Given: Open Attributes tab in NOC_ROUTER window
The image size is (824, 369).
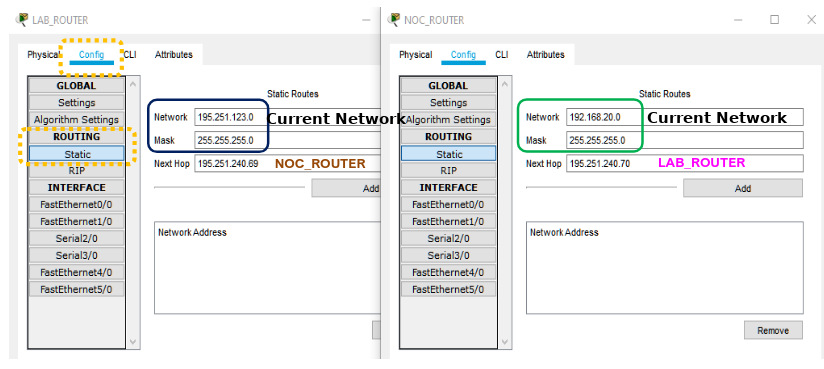Looking at the screenshot, I should pyautogui.click(x=545, y=55).
